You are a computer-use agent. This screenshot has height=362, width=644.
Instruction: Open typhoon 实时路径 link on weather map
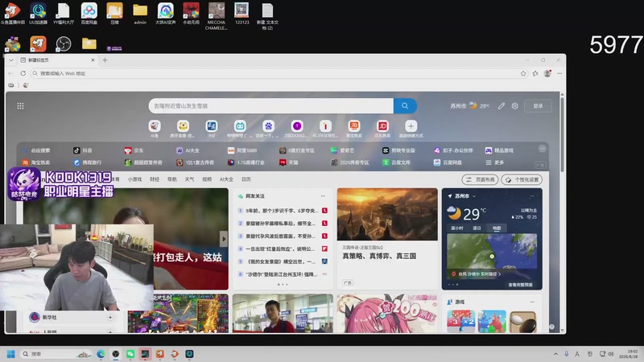tap(477, 274)
